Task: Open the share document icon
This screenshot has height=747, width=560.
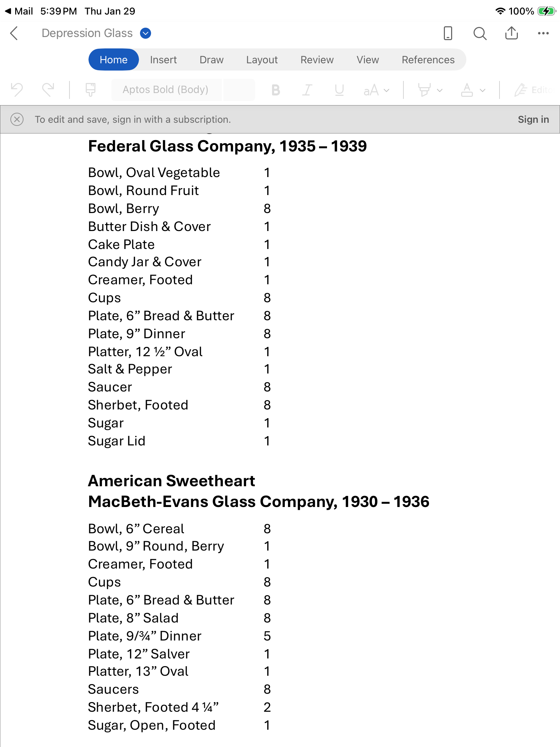Action: 512,33
